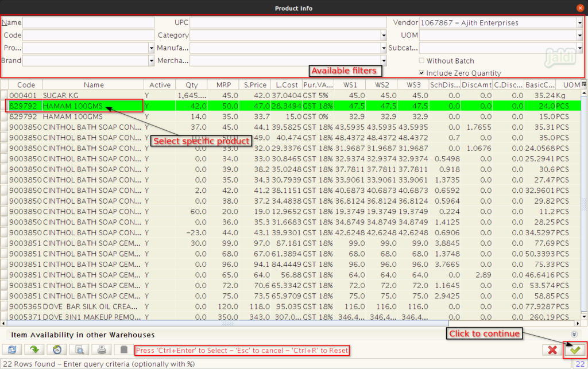Click the refresh icon in bottom toolbar
This screenshot has height=369, width=588.
coord(12,350)
